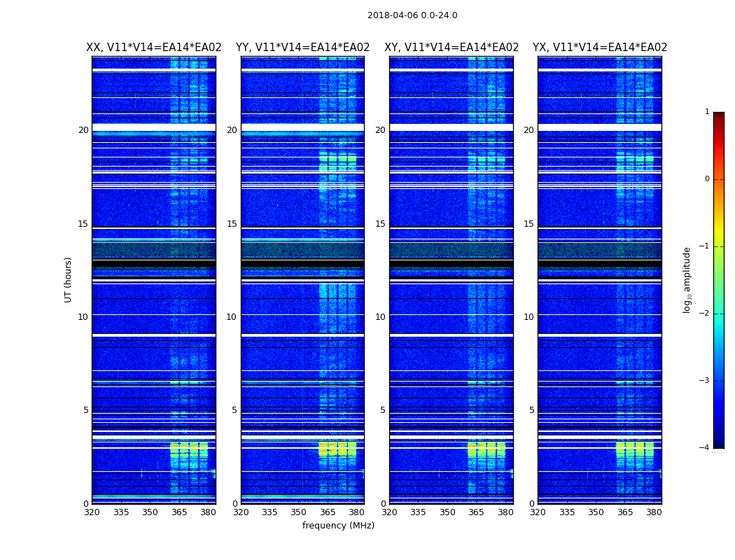The image size is (735, 560).
Task: Click the 15 hour tick label of YY panel
Action: (x=232, y=224)
